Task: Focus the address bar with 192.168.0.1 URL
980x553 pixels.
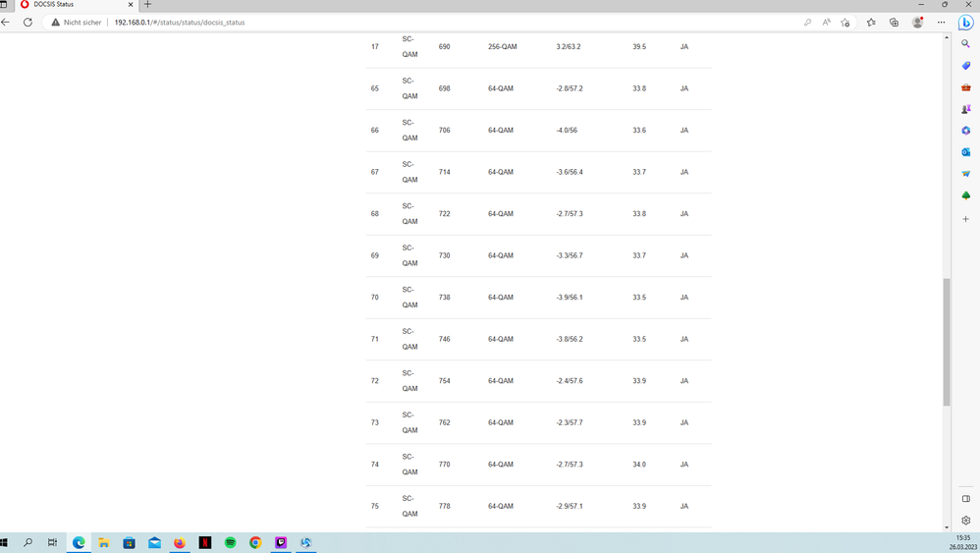Action: point(180,22)
